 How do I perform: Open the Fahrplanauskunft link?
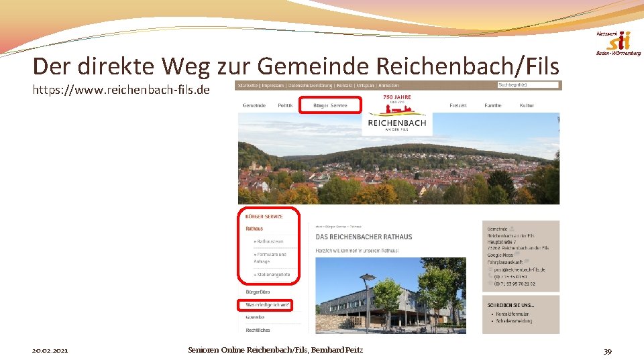pos(505,262)
